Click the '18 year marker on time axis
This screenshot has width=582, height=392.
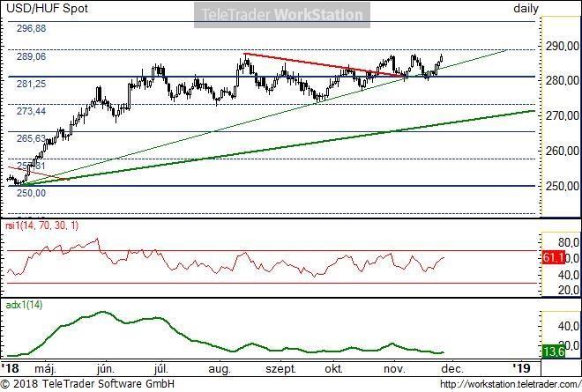[10, 368]
